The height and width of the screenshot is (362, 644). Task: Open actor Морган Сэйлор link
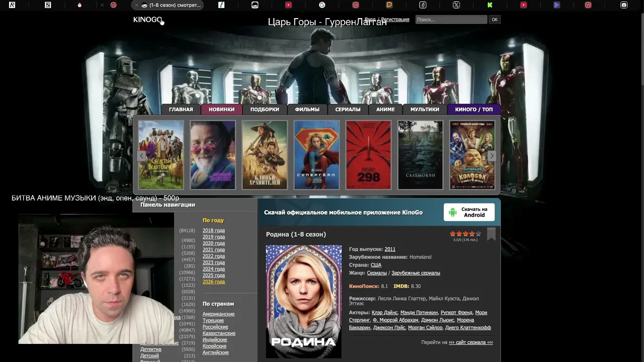(x=426, y=327)
